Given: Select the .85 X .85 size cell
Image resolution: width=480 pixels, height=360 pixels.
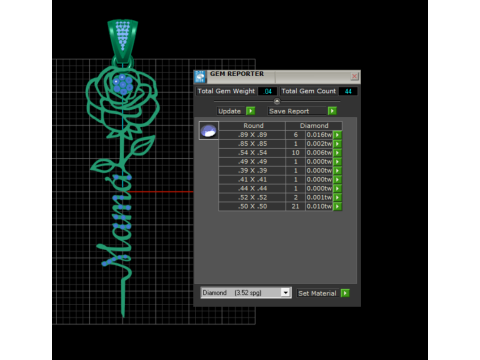Looking at the screenshot, I should pos(252,144).
